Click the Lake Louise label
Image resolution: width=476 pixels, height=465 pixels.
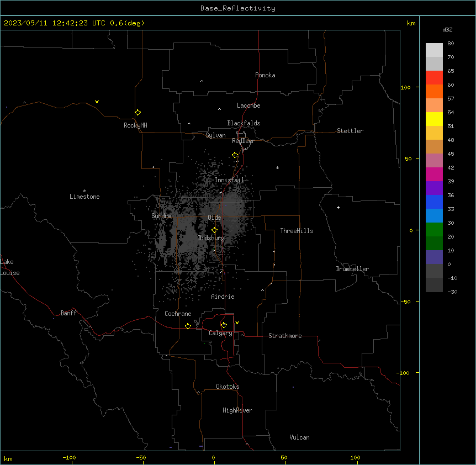pyautogui.click(x=10, y=267)
